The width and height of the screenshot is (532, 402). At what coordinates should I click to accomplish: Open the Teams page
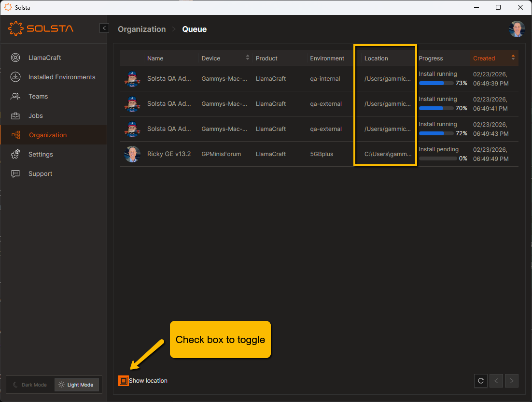(54, 97)
